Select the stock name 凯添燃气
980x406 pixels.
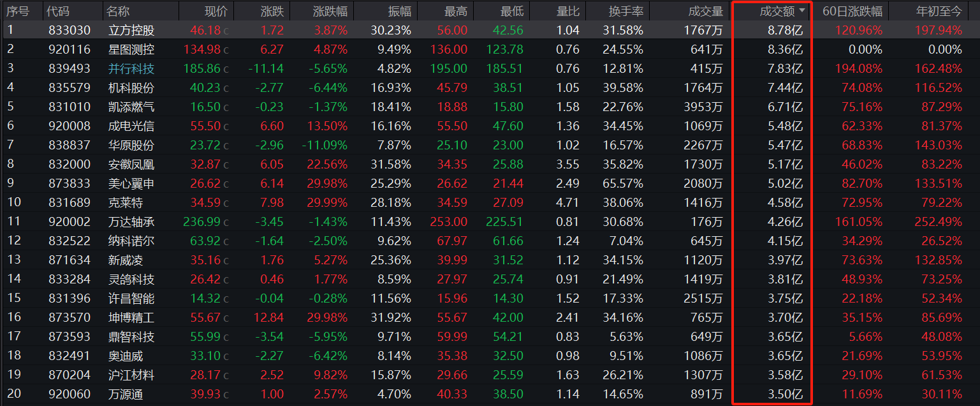click(131, 107)
